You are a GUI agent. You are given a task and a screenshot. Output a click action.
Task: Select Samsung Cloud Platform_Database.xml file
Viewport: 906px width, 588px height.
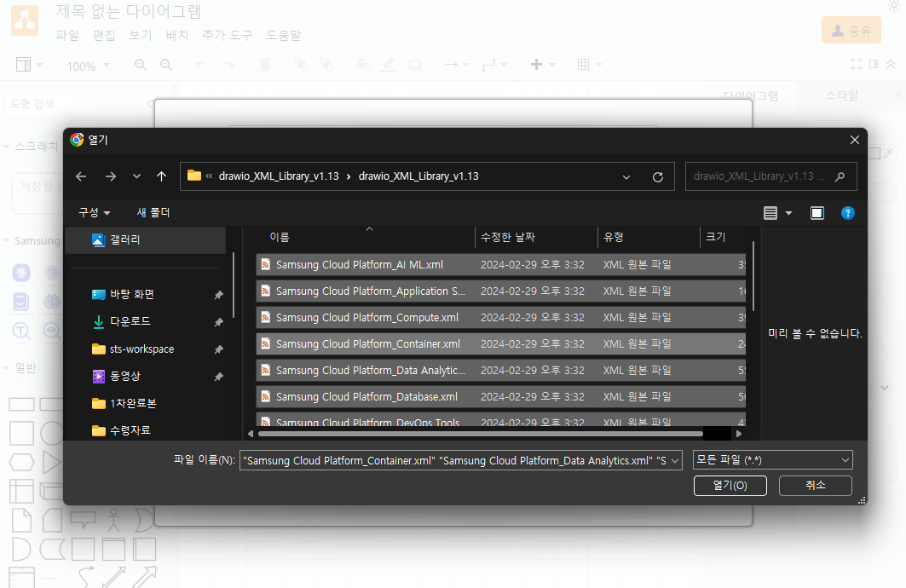coord(501,397)
